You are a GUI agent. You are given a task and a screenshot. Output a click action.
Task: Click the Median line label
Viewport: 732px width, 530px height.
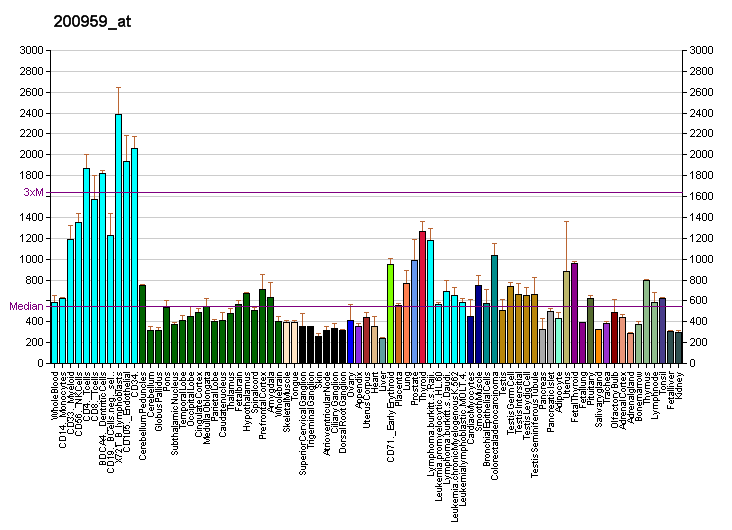[28, 306]
